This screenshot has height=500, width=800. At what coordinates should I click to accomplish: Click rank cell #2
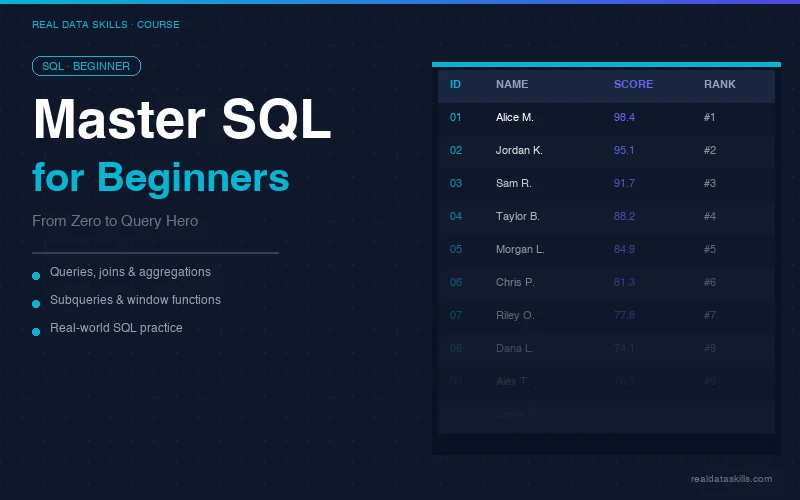point(710,151)
